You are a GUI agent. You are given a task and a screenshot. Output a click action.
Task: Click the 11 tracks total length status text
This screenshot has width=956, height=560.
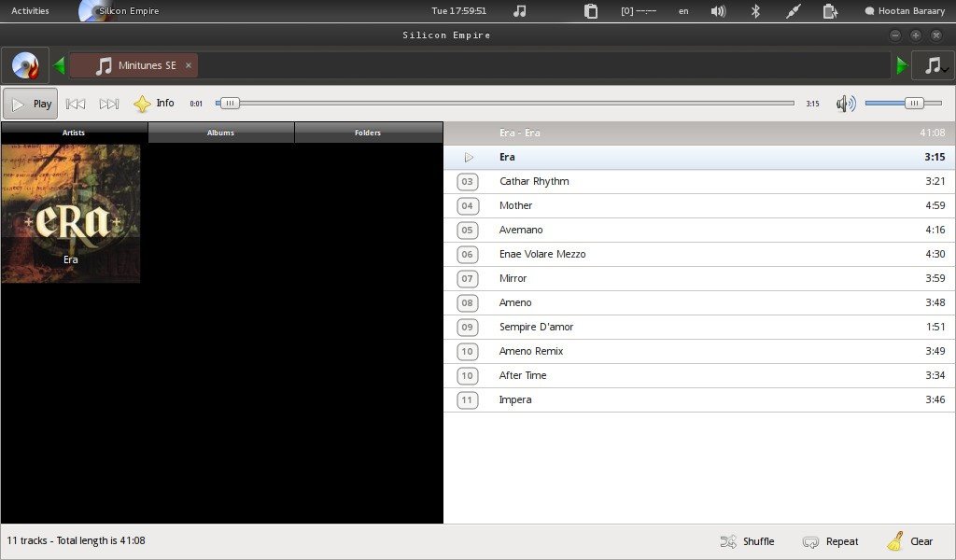77,540
